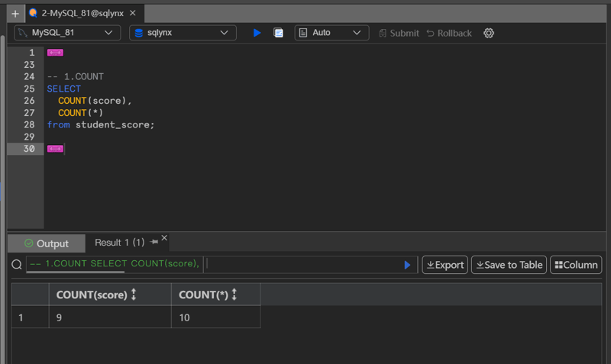This screenshot has height=364, width=611.
Task: Close the 2-MySQL_81@sqlynx tab
Action: [x=133, y=13]
